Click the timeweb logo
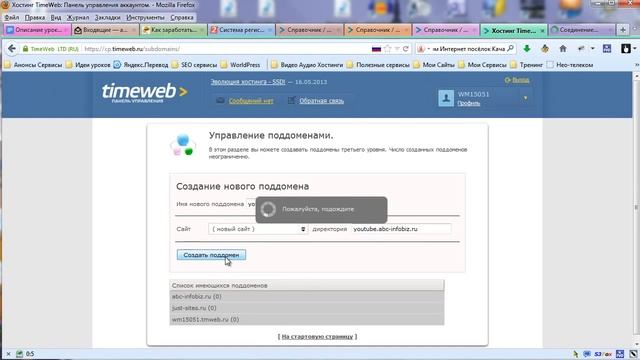 [144, 92]
